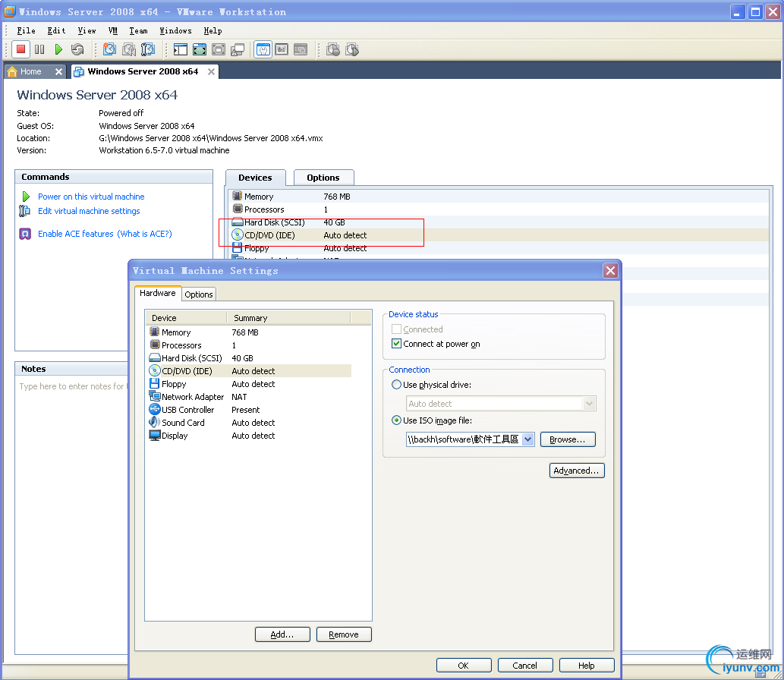Click the Help button in settings dialog
This screenshot has width=784, height=680.
point(587,666)
